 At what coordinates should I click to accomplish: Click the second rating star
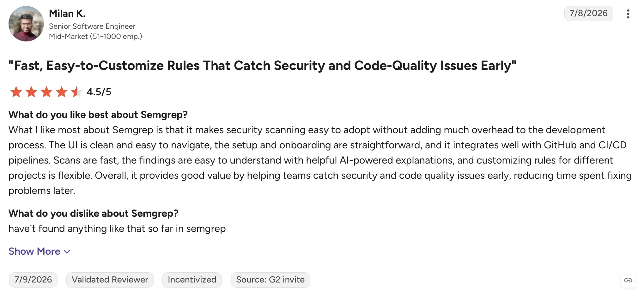click(31, 92)
